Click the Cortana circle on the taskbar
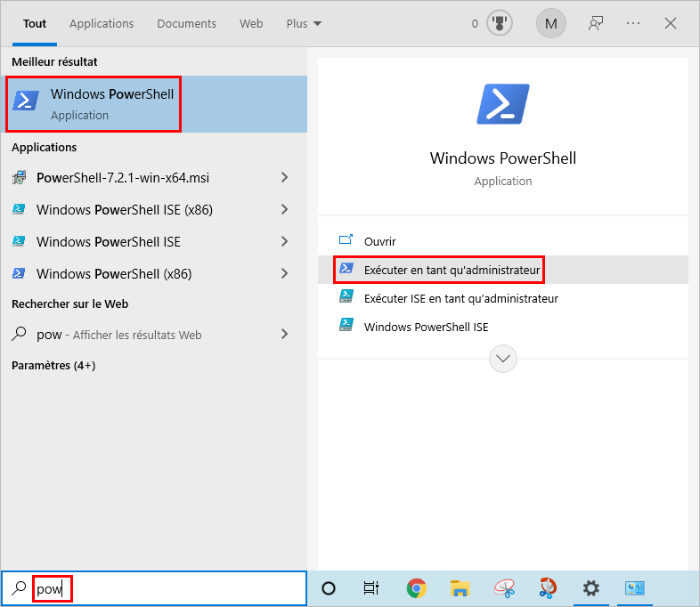 point(329,588)
